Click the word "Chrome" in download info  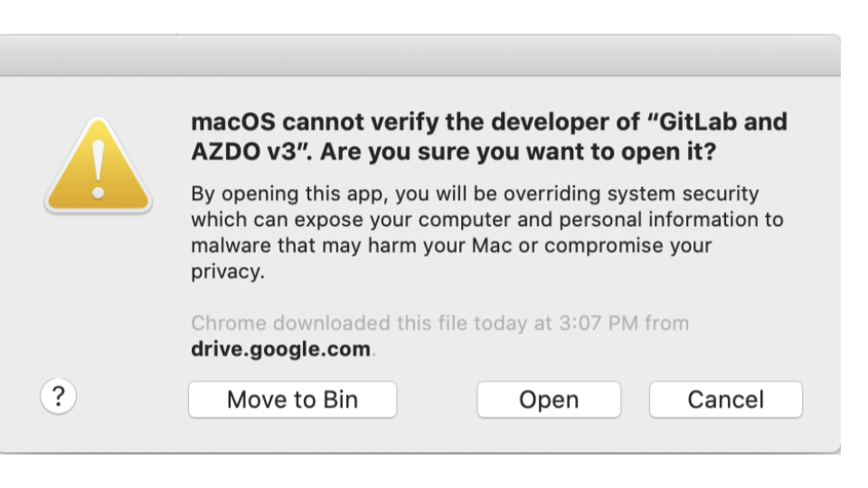click(x=229, y=324)
